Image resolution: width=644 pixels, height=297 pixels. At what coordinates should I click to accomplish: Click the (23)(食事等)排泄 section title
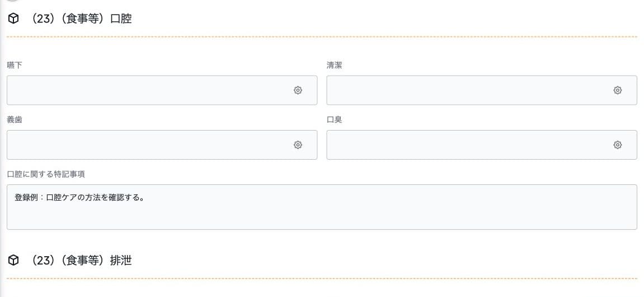(x=81, y=260)
